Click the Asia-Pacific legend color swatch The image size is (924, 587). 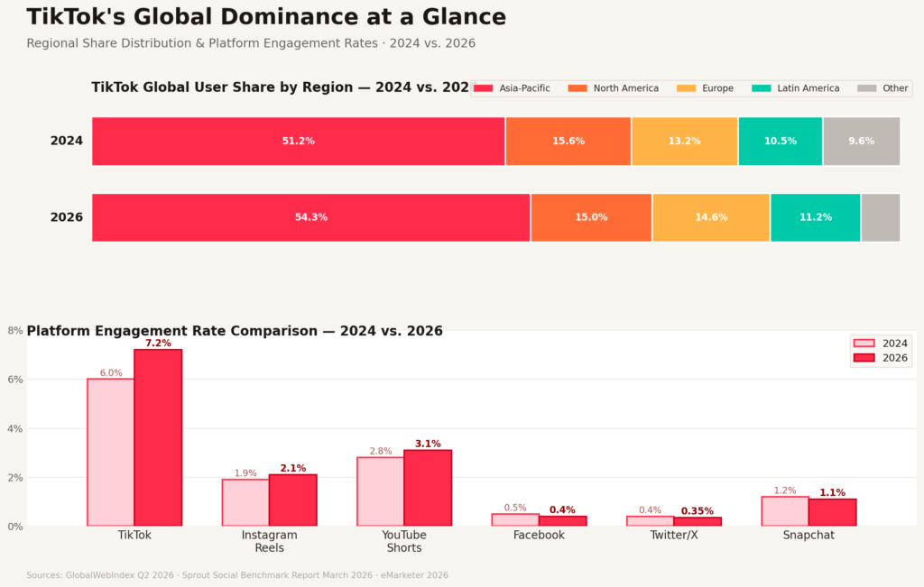tap(484, 88)
